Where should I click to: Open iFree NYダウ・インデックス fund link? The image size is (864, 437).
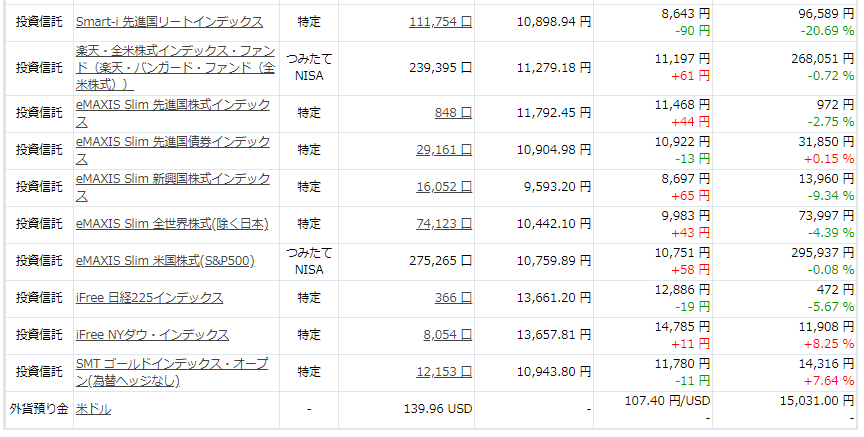point(152,335)
